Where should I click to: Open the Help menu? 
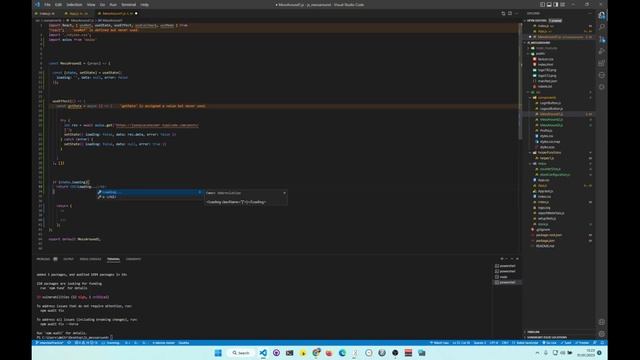point(144,4)
